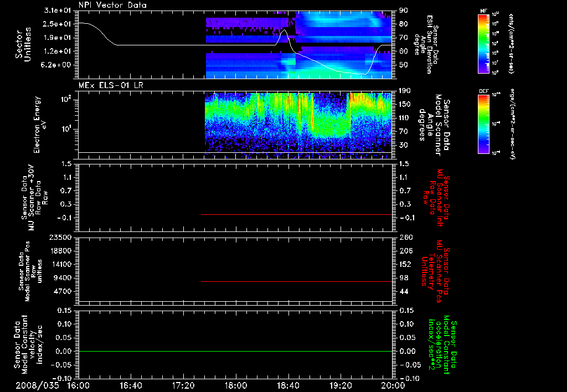Click the 16:00 time axis label
Image resolution: width=567 pixels, height=392 pixels.
(79, 385)
